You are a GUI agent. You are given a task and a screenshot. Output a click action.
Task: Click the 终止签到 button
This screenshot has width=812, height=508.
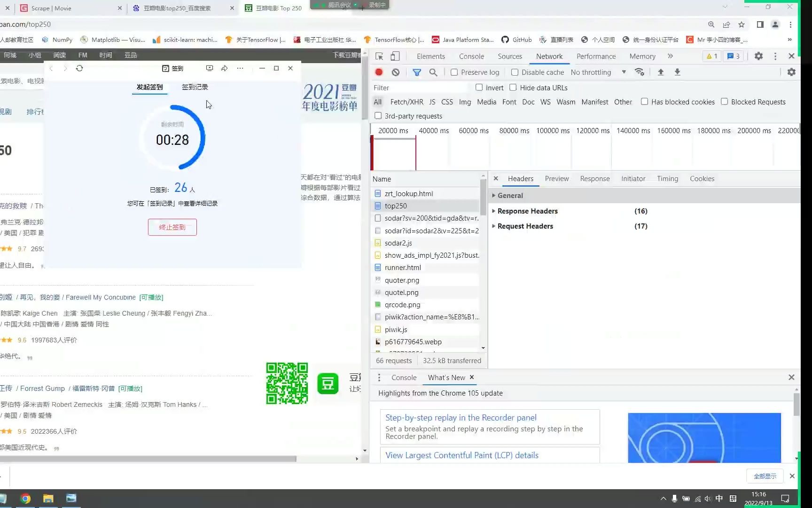pos(172,227)
